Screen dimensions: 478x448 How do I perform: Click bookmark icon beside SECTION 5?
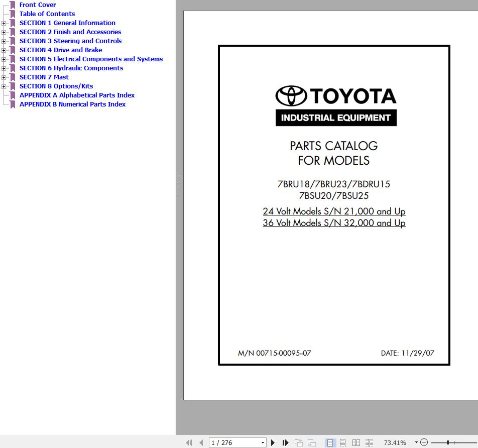pyautogui.click(x=13, y=59)
